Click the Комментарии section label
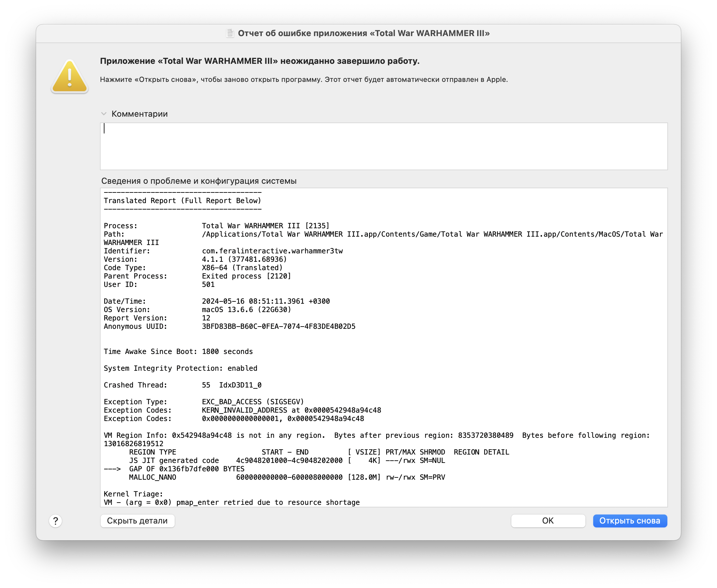 (140, 114)
